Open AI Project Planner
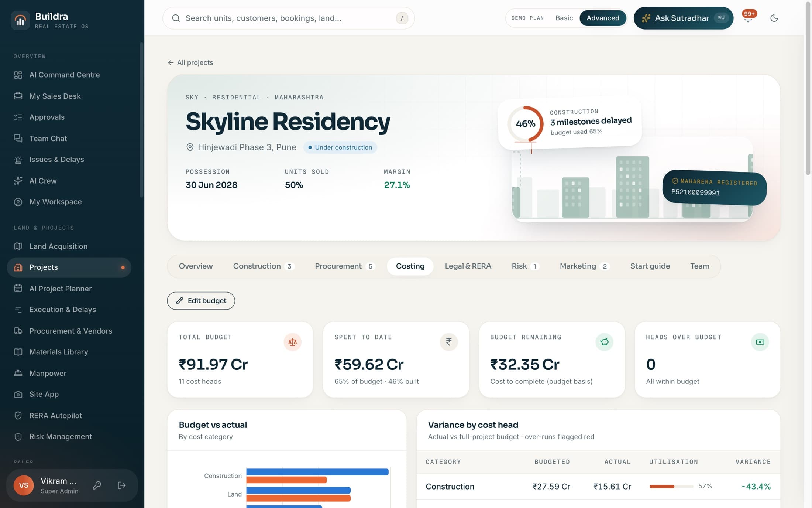The width and height of the screenshot is (812, 508). point(69,289)
